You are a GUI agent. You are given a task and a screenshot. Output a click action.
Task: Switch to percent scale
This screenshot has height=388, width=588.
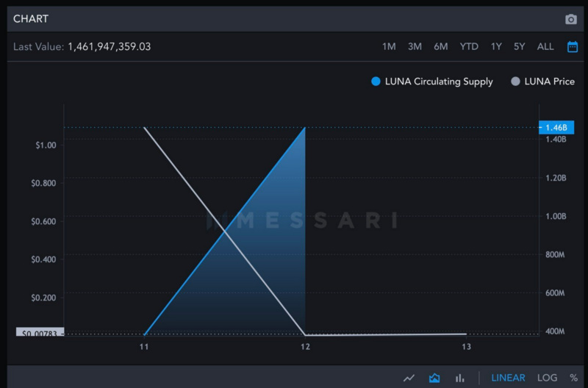[x=573, y=378]
